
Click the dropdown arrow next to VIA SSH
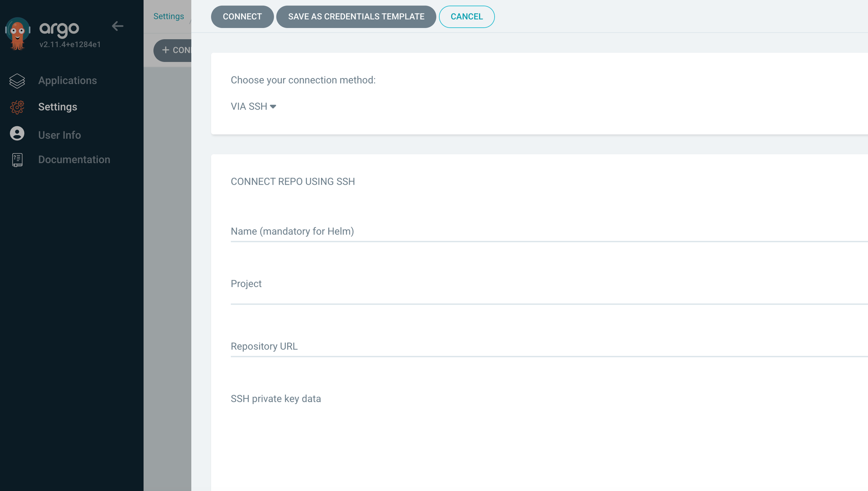273,107
